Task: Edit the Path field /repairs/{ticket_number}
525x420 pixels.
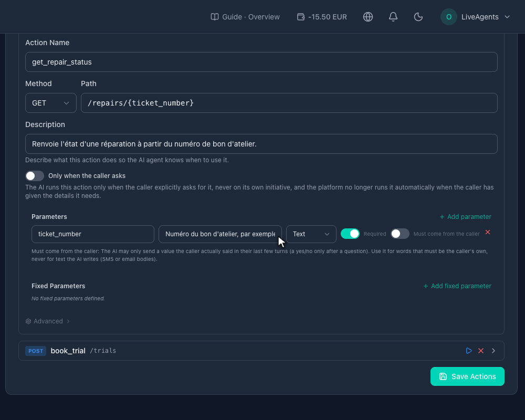Action: pos(289,103)
